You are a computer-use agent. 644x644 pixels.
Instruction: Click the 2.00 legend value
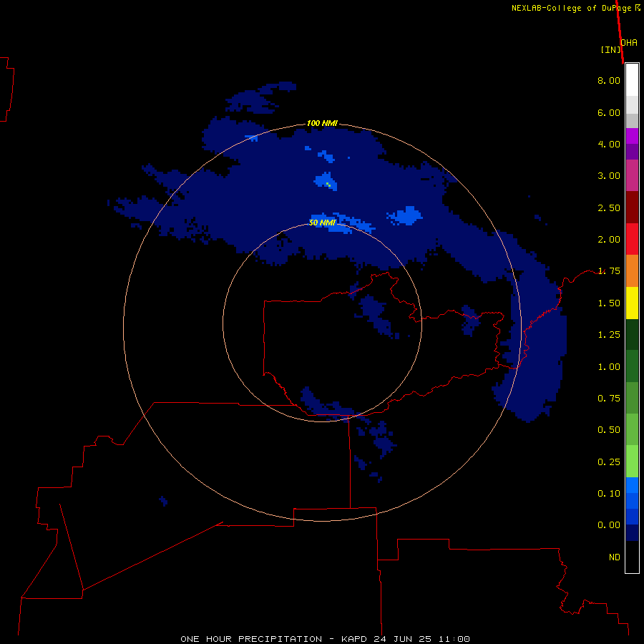click(x=609, y=240)
